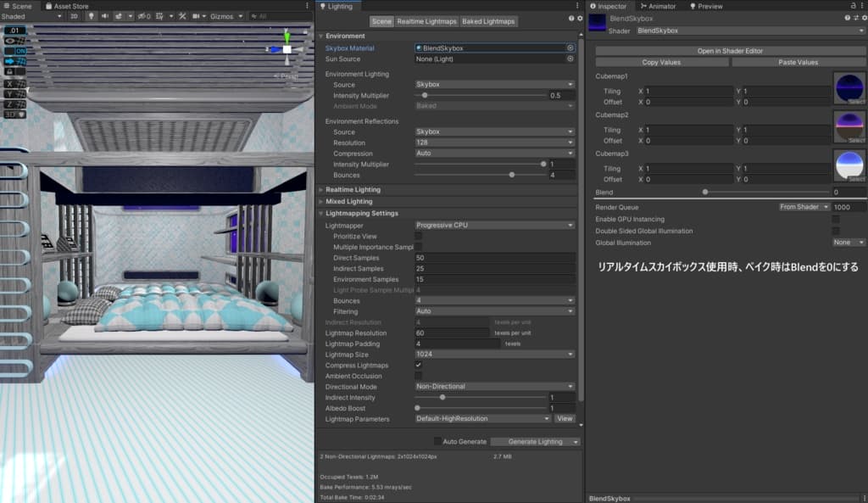Click the scene camera settings icon
The image size is (868, 503).
pyautogui.click(x=198, y=16)
